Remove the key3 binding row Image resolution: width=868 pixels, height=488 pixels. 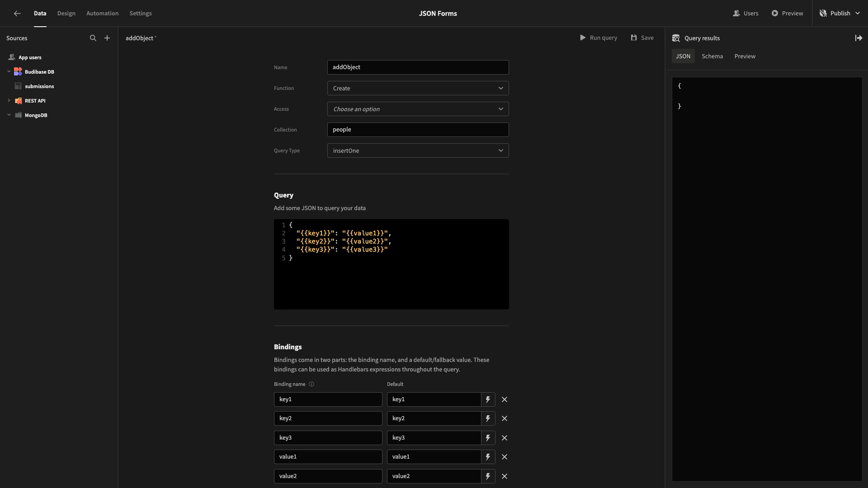point(505,438)
